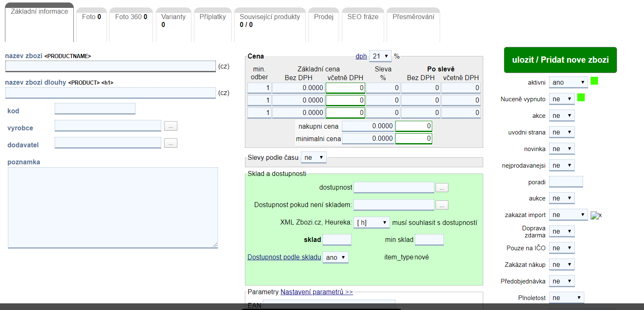Click browse button for Dostupnost pokud není skladem
The height and width of the screenshot is (310, 644).
point(442,205)
